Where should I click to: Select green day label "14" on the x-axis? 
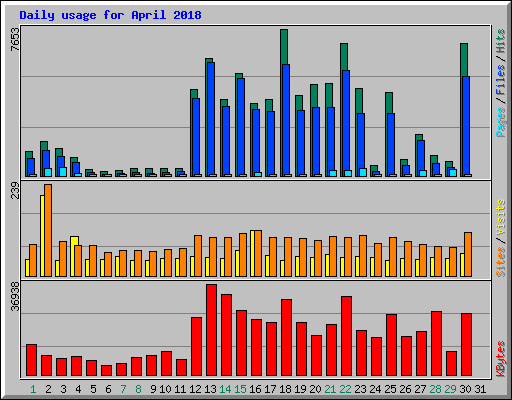pyautogui.click(x=225, y=389)
